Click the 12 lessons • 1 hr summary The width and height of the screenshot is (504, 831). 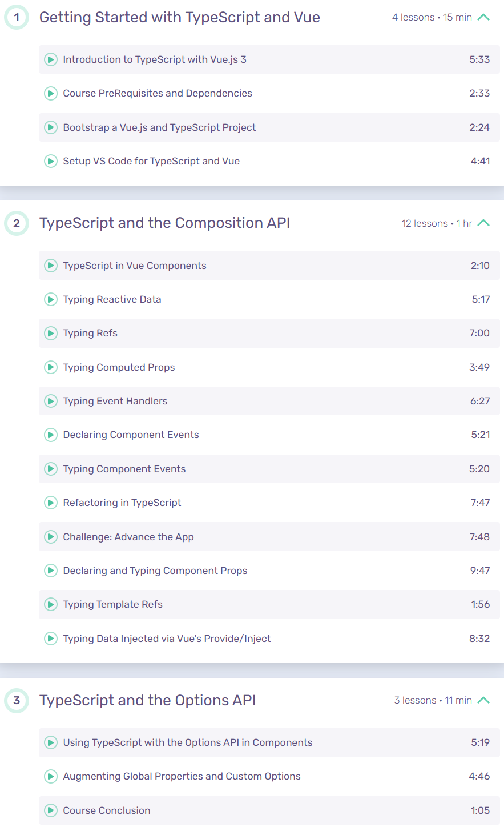tap(437, 223)
